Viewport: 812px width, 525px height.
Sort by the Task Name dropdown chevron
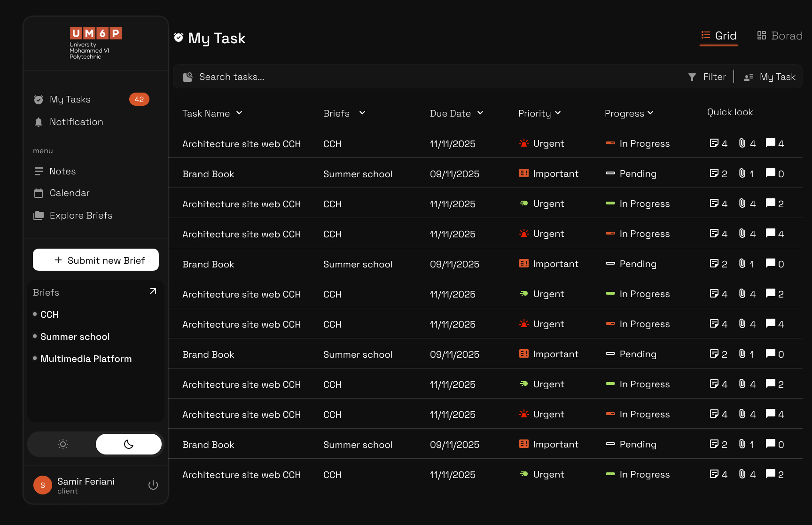[x=239, y=113]
